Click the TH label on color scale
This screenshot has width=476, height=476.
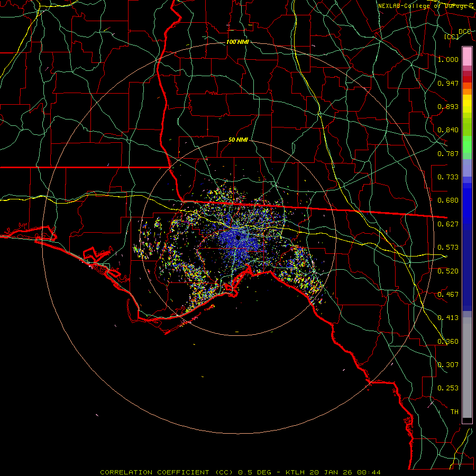pyautogui.click(x=454, y=412)
